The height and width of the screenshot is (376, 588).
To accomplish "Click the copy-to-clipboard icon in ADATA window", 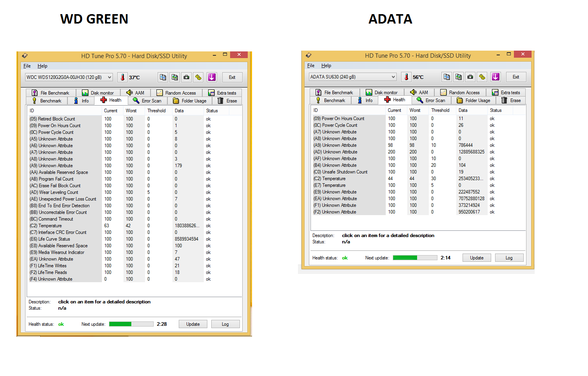I will pyautogui.click(x=447, y=77).
